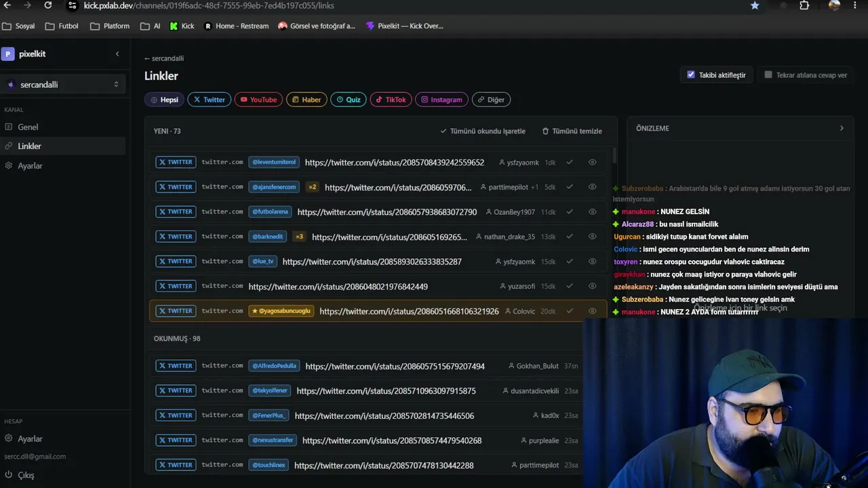Image resolution: width=868 pixels, height=488 pixels.
Task: Toggle the eye icon on the @ajansfenercom row
Action: 592,187
